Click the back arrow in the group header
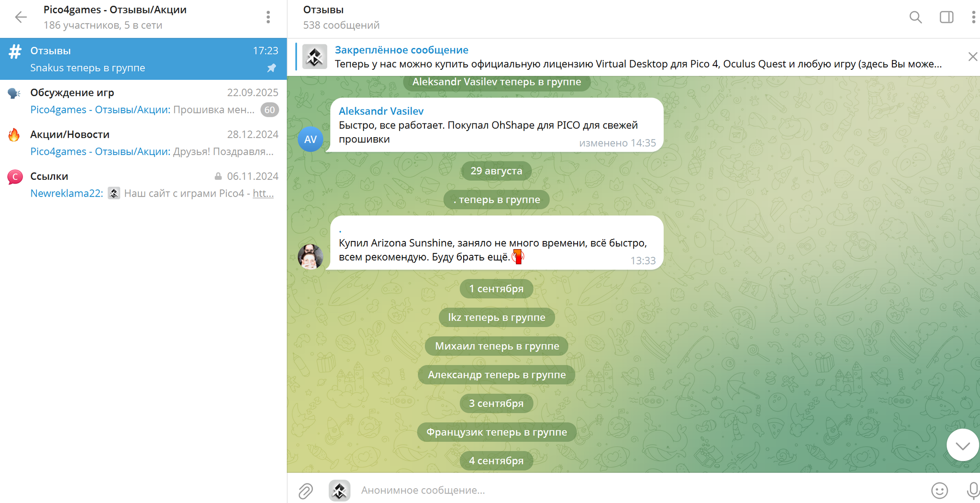The height and width of the screenshot is (503, 980). pos(21,18)
